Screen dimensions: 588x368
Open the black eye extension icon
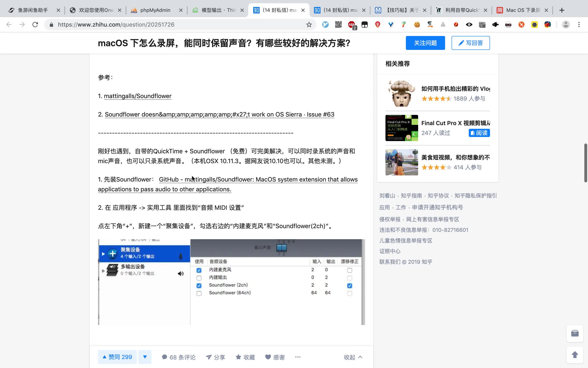point(469,25)
